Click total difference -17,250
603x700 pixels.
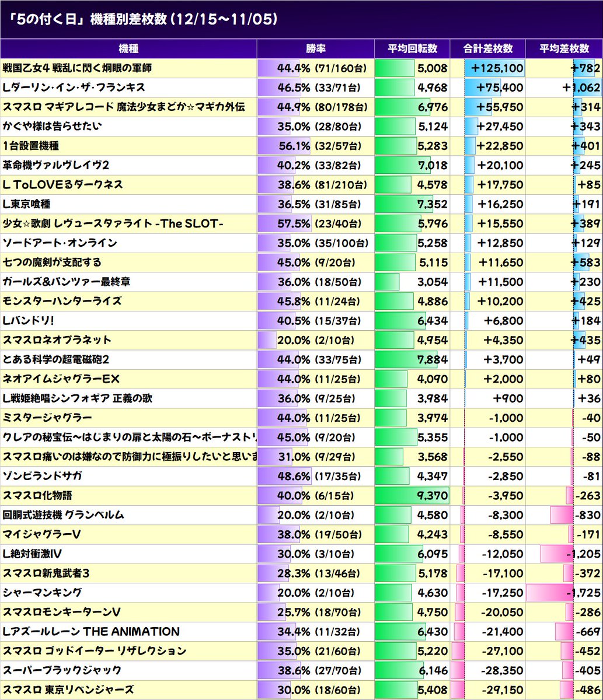tap(503, 594)
